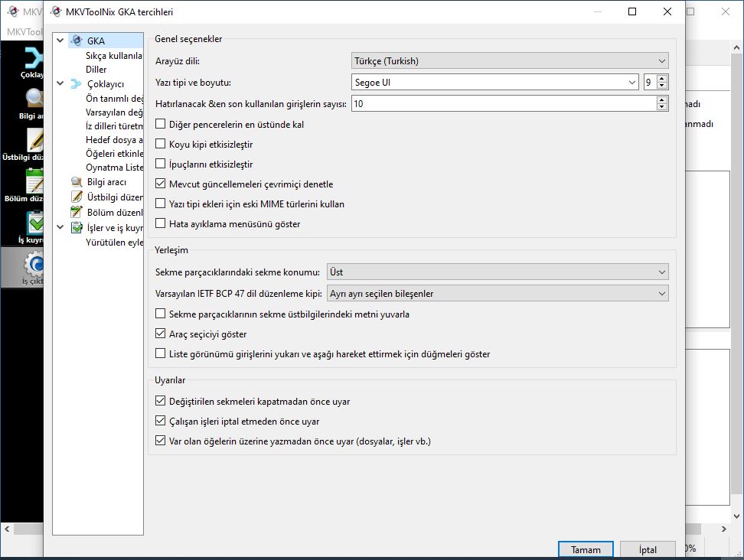Collapse the Çoklayıcı tree node
The image size is (744, 560).
coord(60,84)
